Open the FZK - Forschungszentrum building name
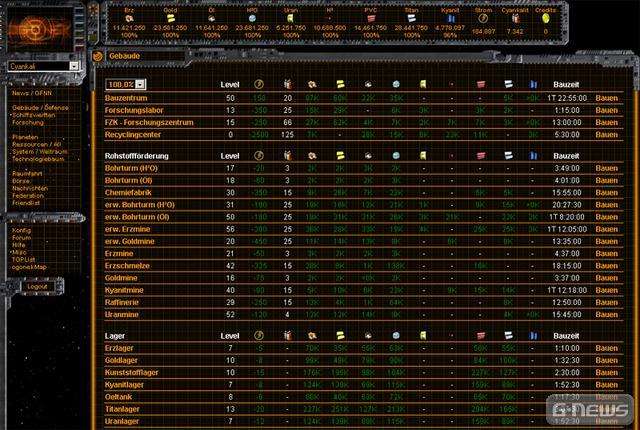The width and height of the screenshot is (640, 430). (x=149, y=122)
